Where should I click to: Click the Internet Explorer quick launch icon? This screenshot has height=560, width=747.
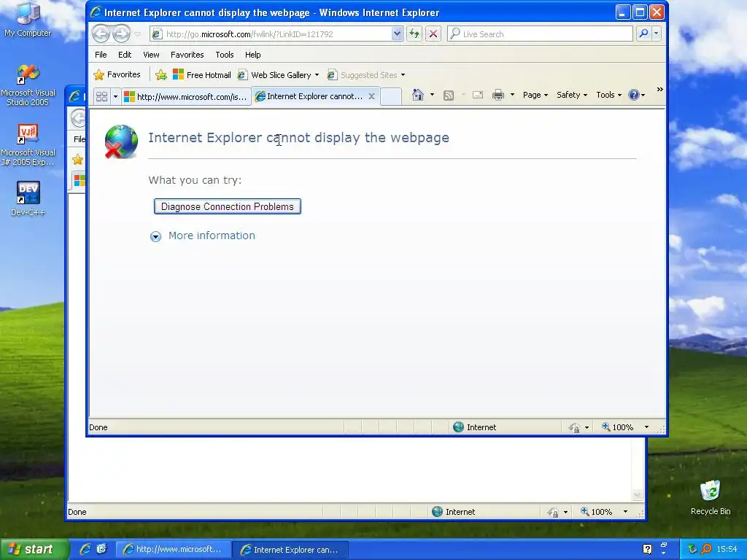tap(85, 550)
